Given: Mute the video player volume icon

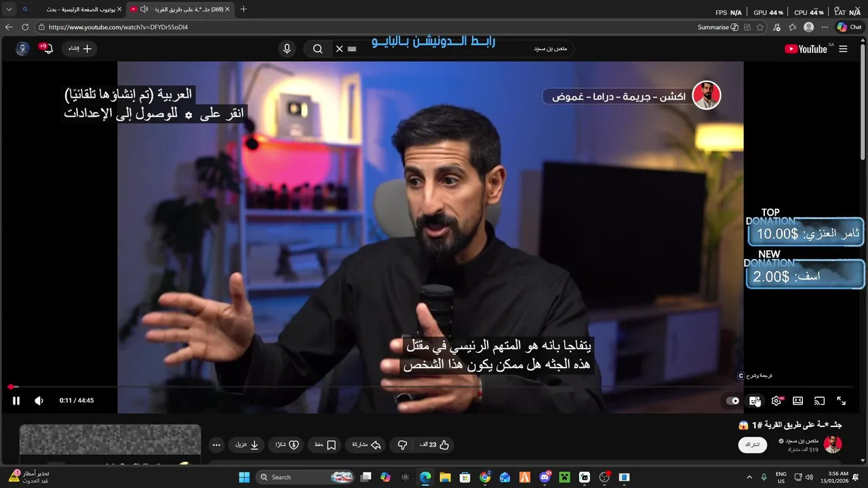Looking at the screenshot, I should tap(39, 401).
